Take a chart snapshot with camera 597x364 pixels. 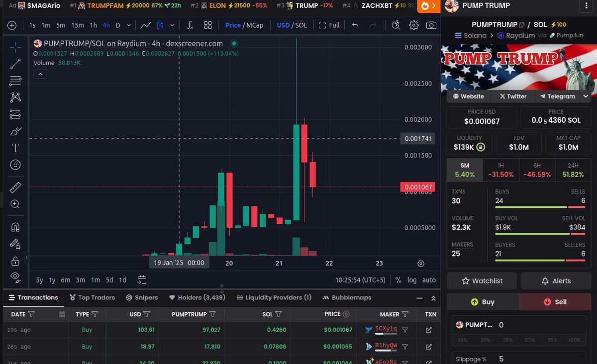[431, 25]
